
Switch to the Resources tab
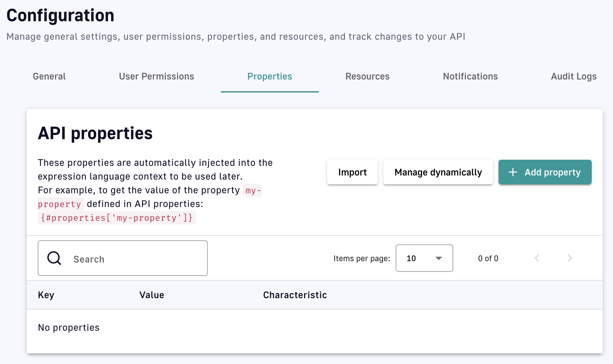click(367, 76)
